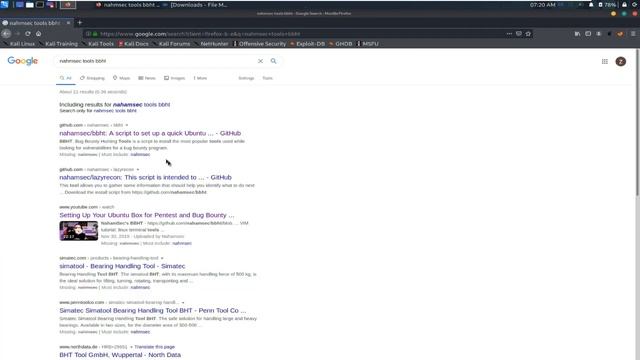Check battery indicator showing 78%
This screenshot has width=640, height=360.
(607, 5)
